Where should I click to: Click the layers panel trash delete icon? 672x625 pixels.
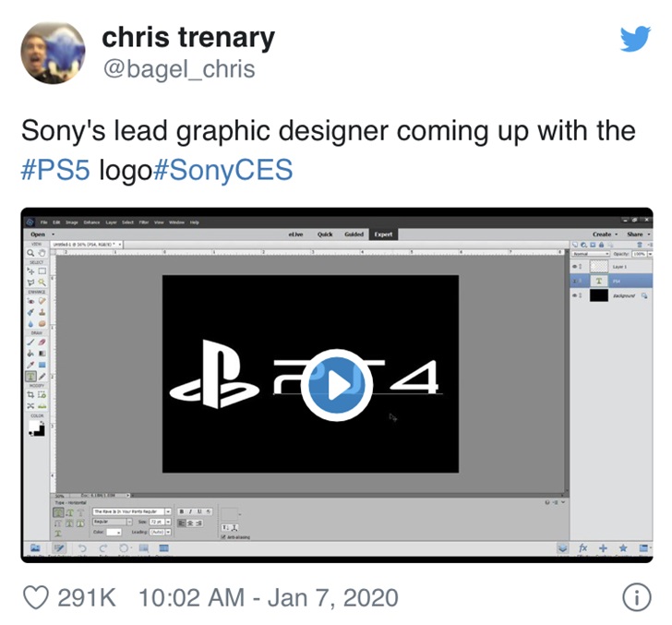tap(640, 245)
